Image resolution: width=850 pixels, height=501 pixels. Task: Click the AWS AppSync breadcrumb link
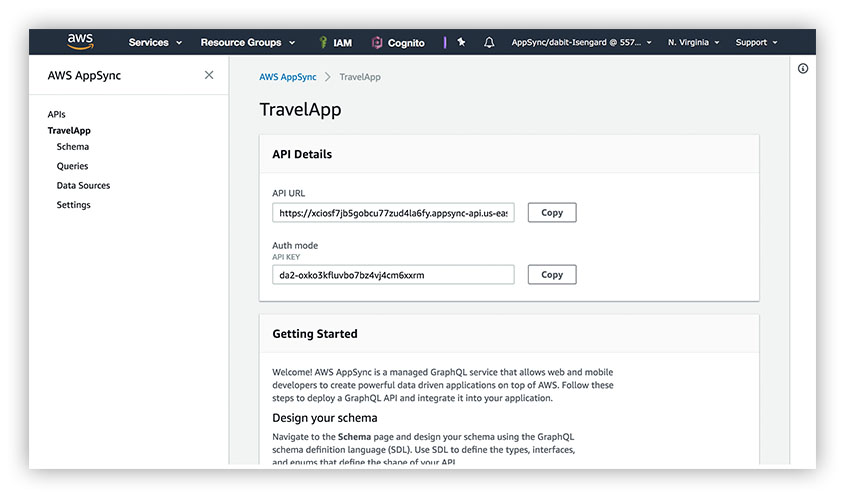click(x=287, y=77)
